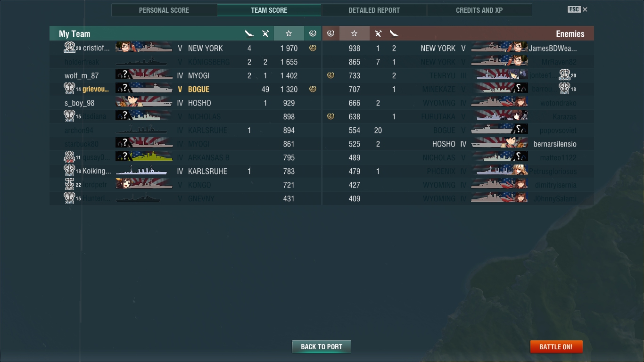Sort Enemies by ships destroyed icon
This screenshot has width=644, height=362.
pyautogui.click(x=394, y=33)
